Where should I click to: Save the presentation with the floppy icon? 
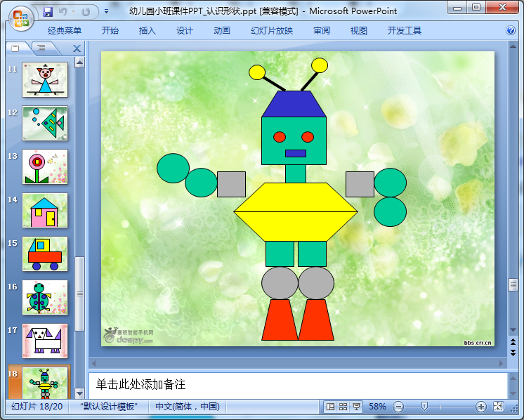click(48, 12)
